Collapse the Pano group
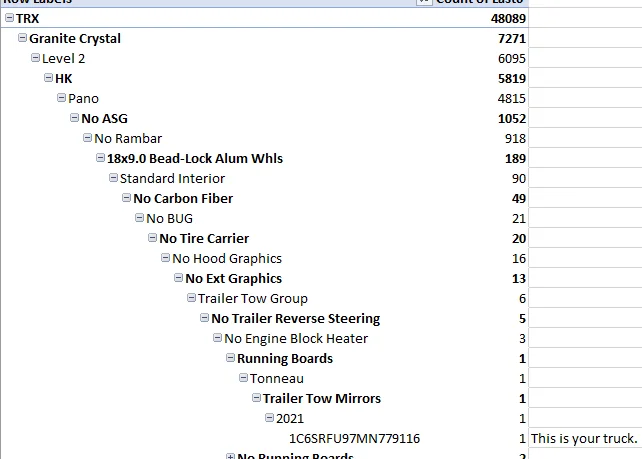 click(x=61, y=97)
